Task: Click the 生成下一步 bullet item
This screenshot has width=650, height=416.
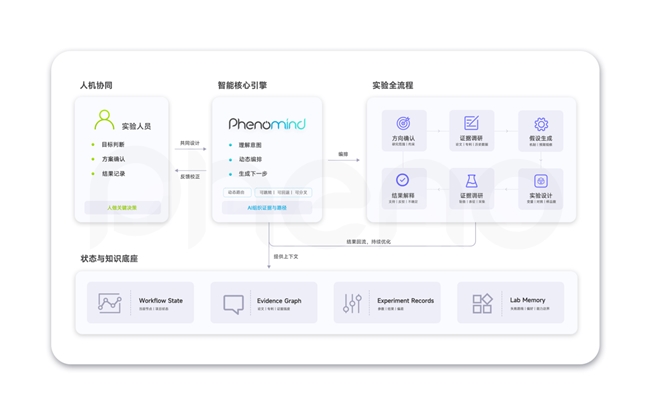Action: click(x=253, y=174)
